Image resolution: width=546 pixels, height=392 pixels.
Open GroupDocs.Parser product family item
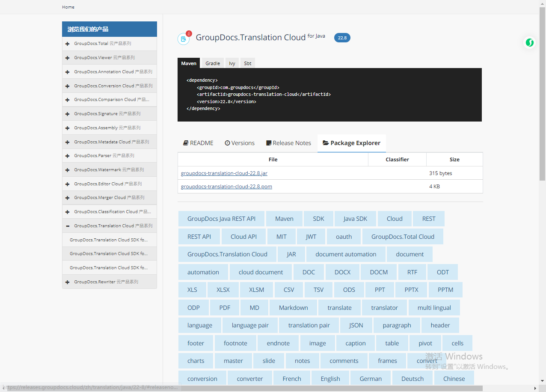click(x=110, y=156)
